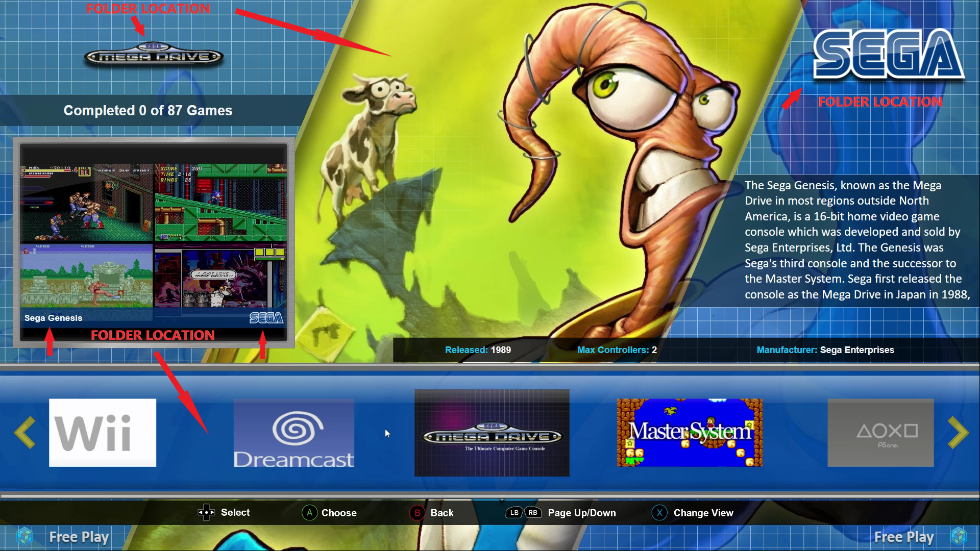Select the Dreamcast platform tile
The image size is (980, 551).
tap(293, 433)
